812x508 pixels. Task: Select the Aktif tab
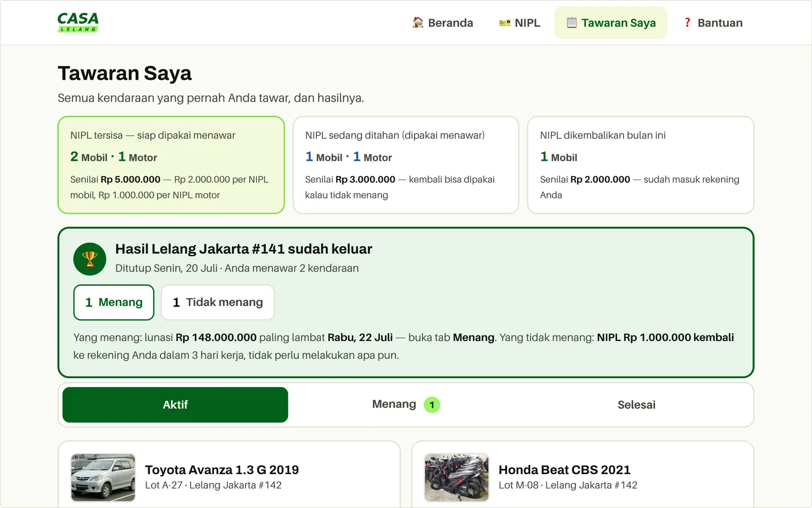(x=175, y=404)
